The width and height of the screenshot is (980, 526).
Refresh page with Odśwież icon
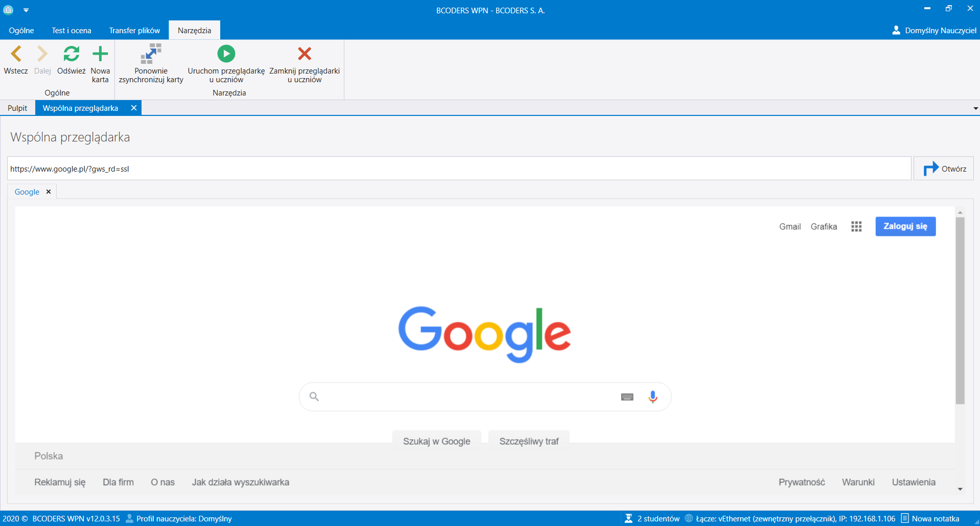click(71, 54)
